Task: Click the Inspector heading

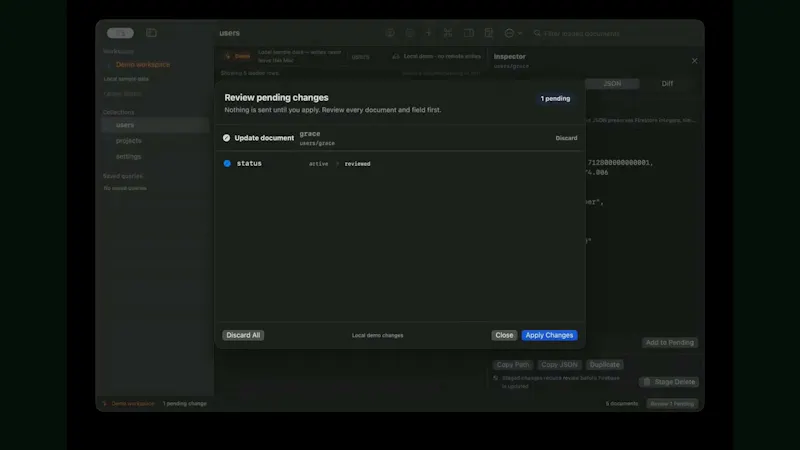Action: (509, 57)
